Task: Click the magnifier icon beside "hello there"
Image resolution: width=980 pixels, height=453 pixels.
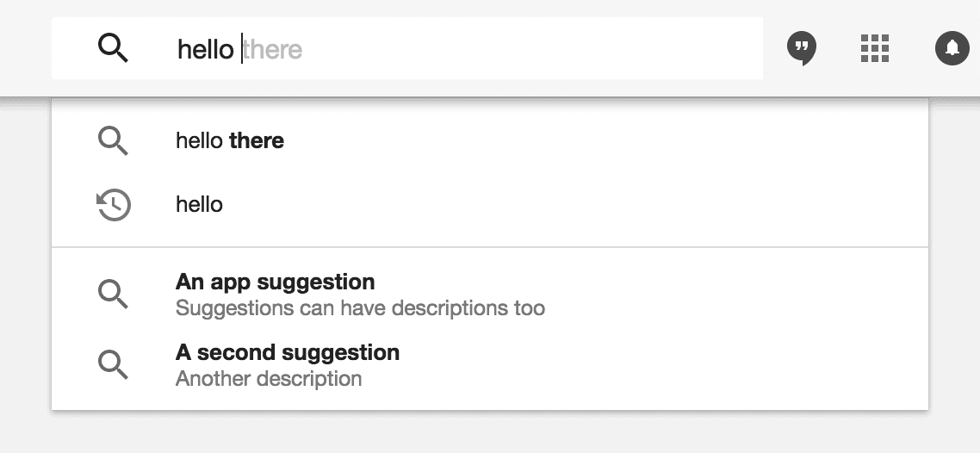Action: (x=113, y=140)
